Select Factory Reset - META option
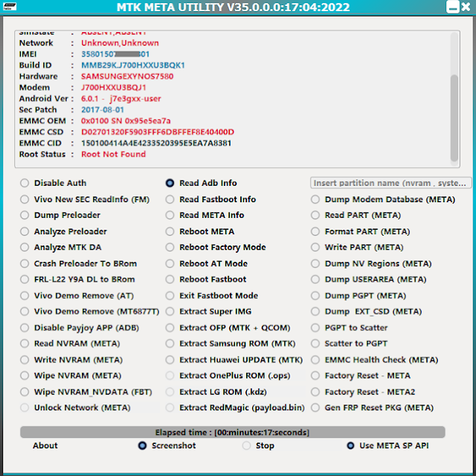476x476 pixels. pos(316,376)
